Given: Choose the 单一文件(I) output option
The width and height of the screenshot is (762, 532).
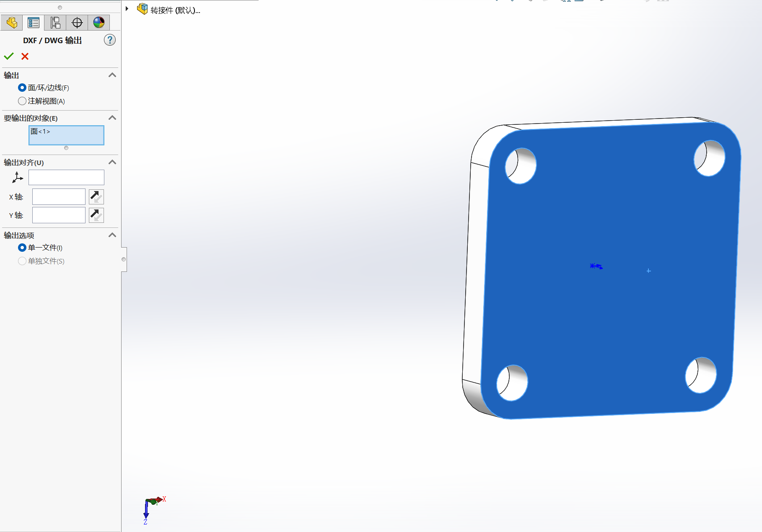Looking at the screenshot, I should click(22, 248).
